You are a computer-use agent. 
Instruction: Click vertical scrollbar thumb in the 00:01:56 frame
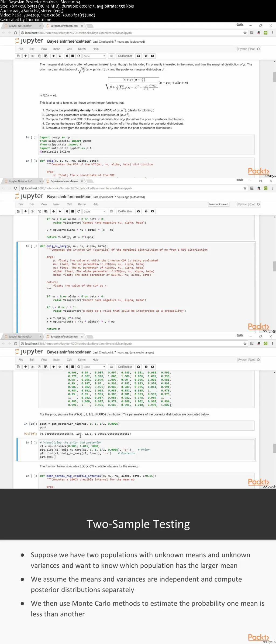point(274,77)
